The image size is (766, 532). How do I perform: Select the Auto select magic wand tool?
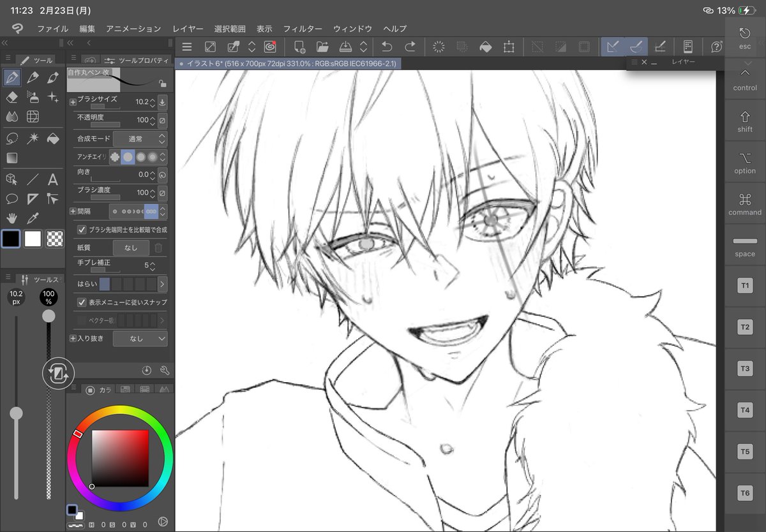tap(33, 138)
